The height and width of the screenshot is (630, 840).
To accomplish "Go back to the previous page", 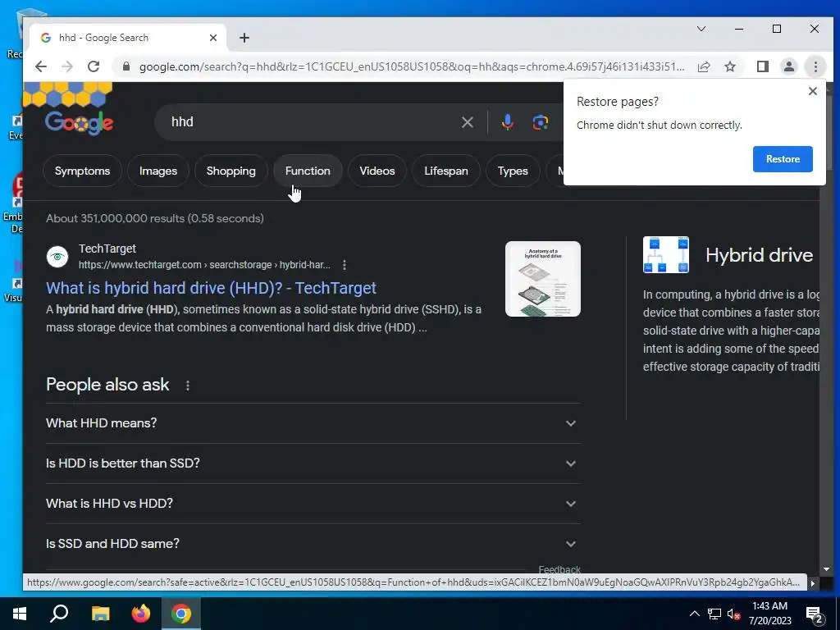I will [41, 66].
